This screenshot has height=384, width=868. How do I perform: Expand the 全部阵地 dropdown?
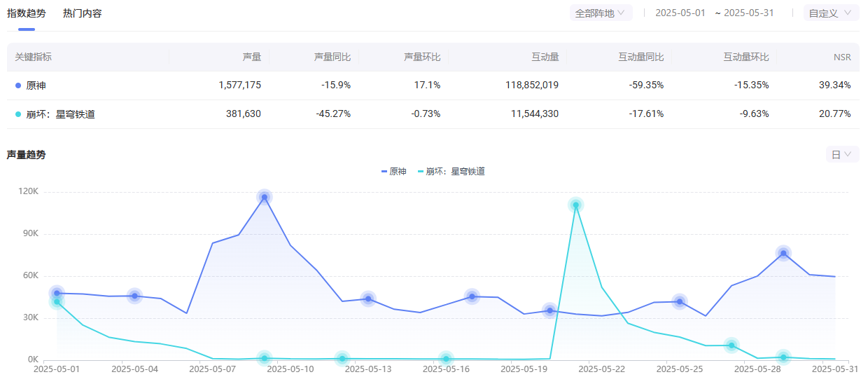pos(601,13)
